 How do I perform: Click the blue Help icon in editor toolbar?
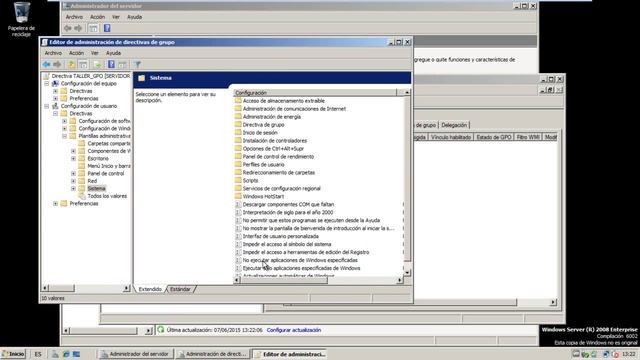coord(111,64)
